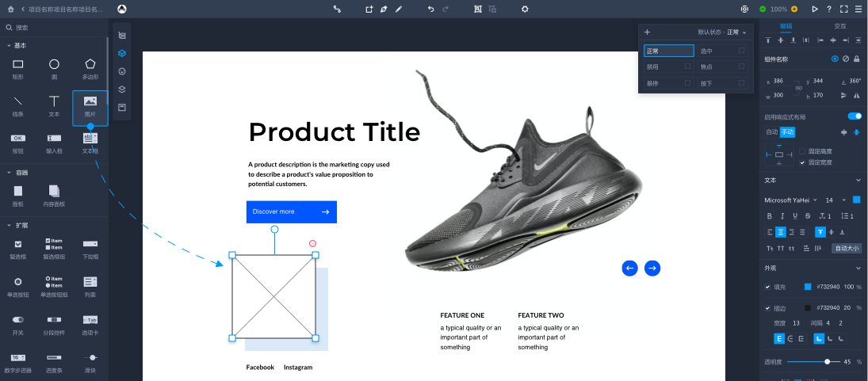868x381 pixels.
Task: Open the components cube icon in side strip
Action: 122,53
